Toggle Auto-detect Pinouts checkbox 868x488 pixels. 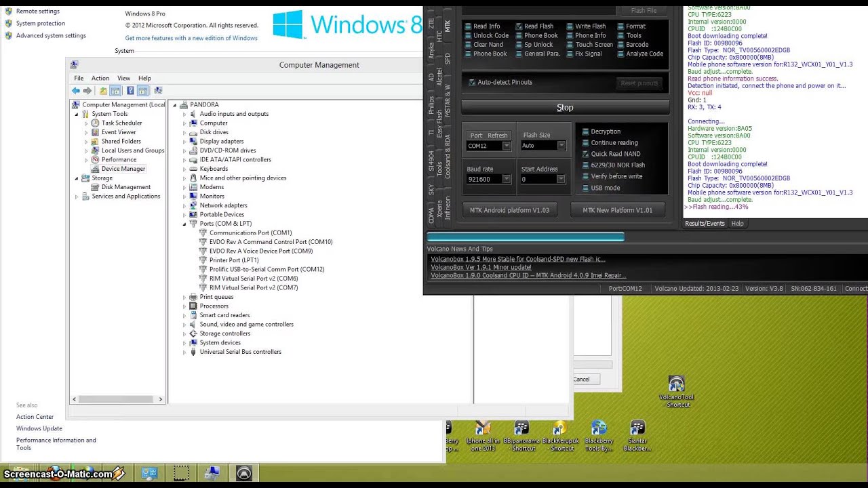(472, 83)
